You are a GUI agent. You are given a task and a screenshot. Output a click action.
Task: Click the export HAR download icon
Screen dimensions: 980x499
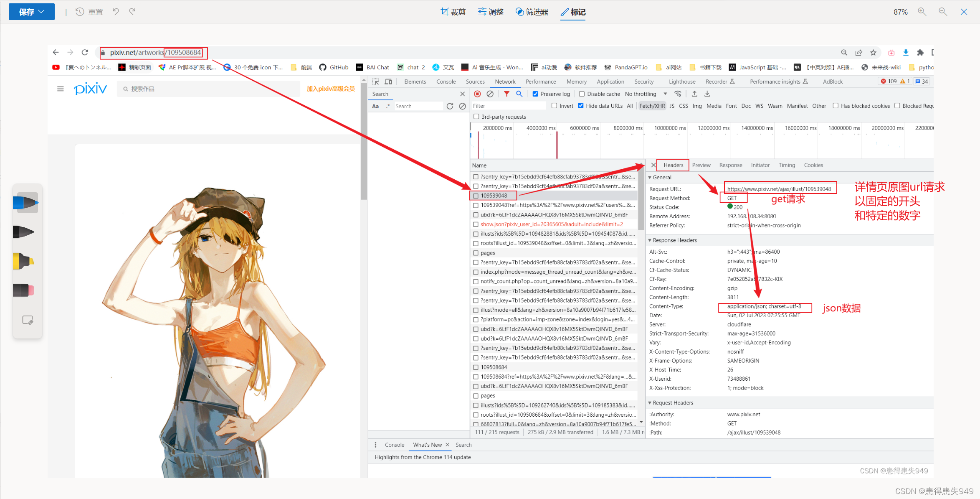[x=707, y=94]
